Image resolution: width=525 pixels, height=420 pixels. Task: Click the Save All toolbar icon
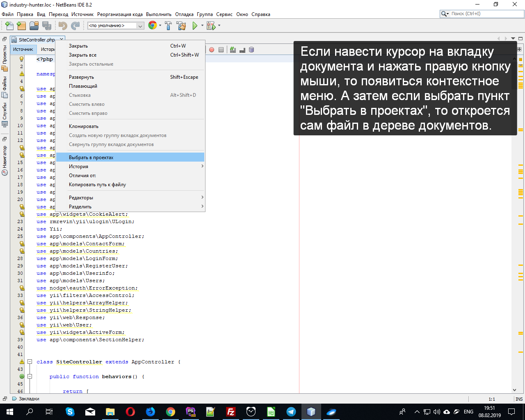pos(47,26)
